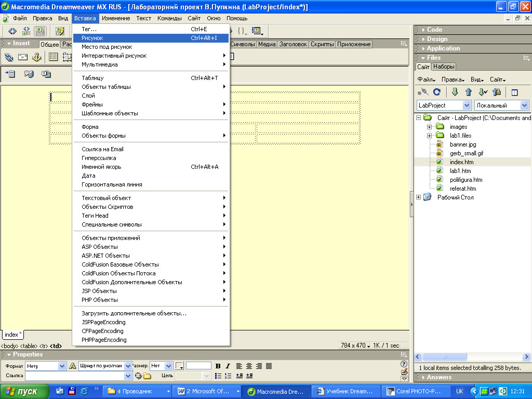Enable Live Data view lightning icon
This screenshot has height=399, width=532.
[60, 31]
